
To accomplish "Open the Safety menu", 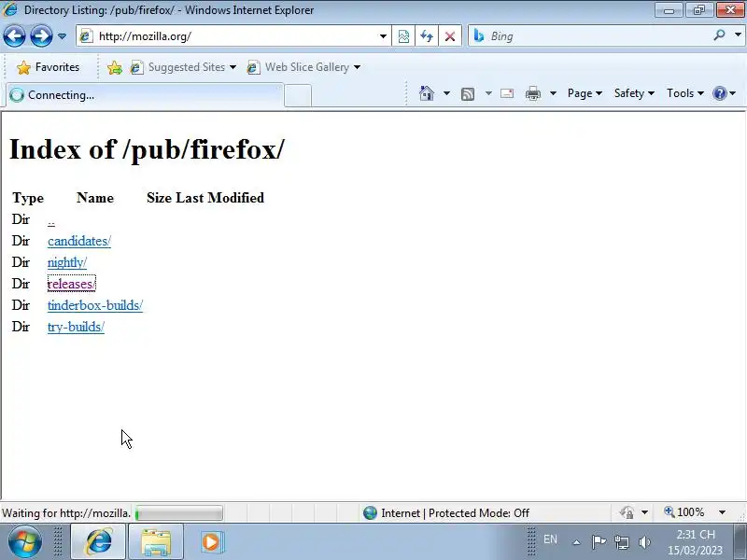I will point(634,93).
